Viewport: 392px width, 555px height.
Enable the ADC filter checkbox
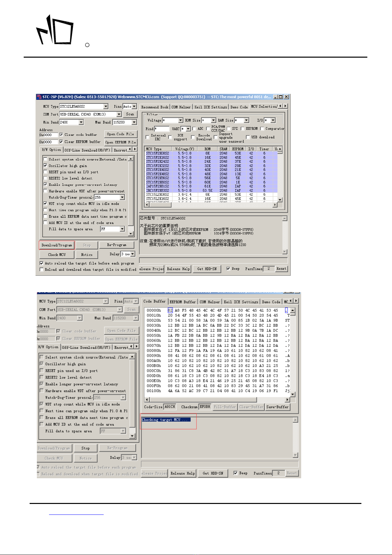pyautogui.click(x=194, y=129)
